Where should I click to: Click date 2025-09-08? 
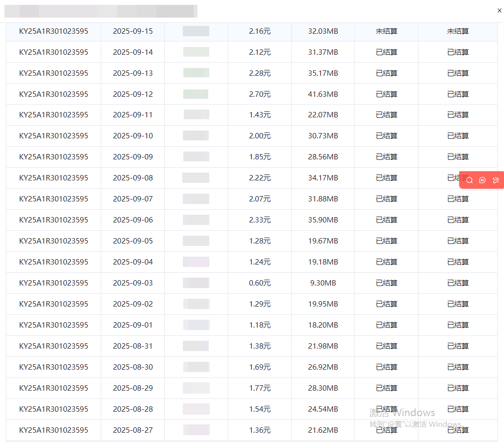coord(133,178)
